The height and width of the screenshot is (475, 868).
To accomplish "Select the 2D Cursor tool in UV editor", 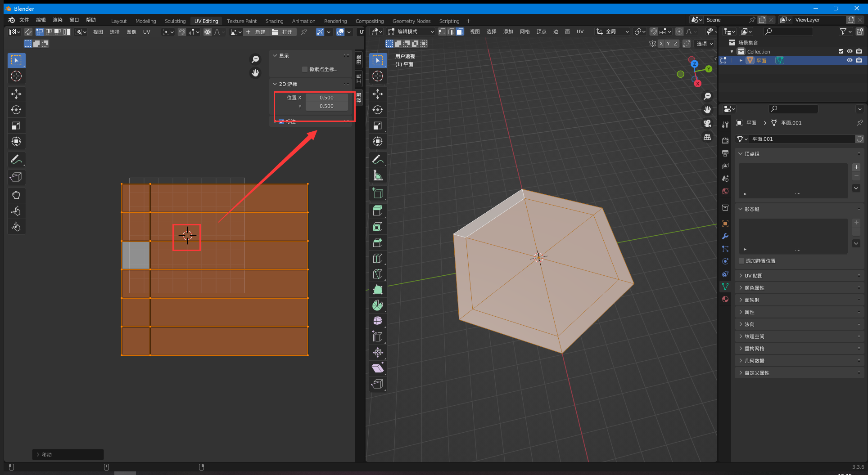I will click(16, 76).
